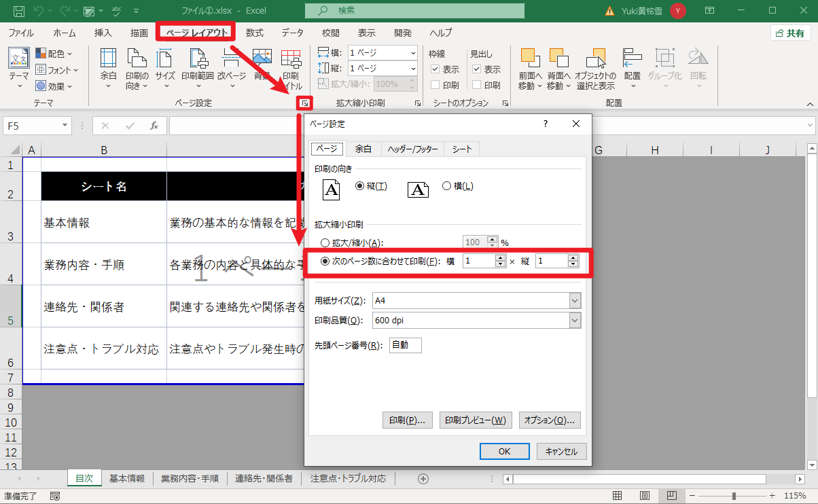This screenshot has width=818, height=504.
Task: Enable the 枠線 印刷 checkbox
Action: point(435,85)
